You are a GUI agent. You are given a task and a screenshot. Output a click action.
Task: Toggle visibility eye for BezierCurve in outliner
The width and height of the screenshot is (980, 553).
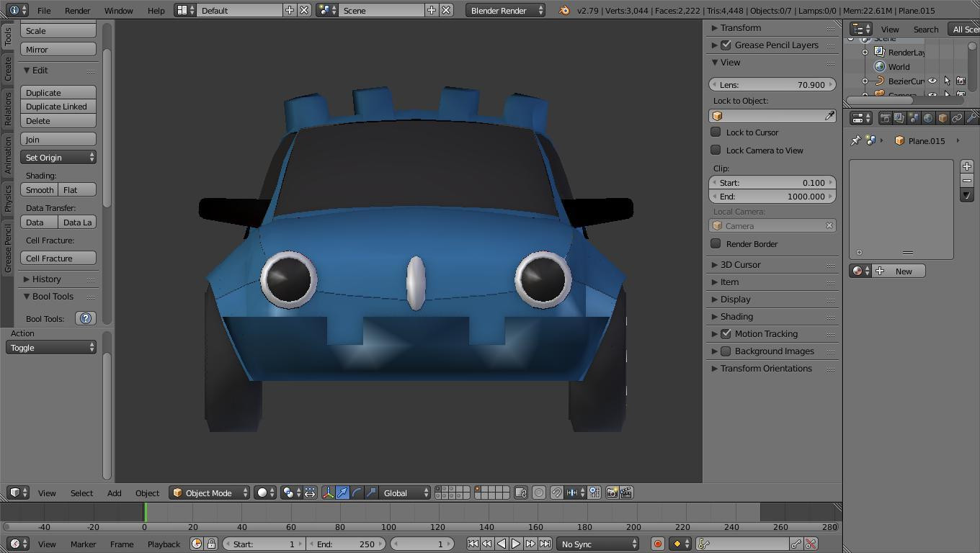(932, 81)
